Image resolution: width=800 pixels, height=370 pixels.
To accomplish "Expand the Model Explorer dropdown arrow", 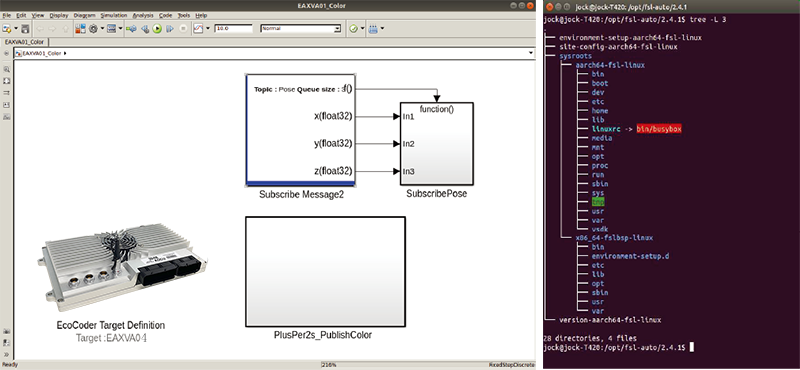I will 121,29.
